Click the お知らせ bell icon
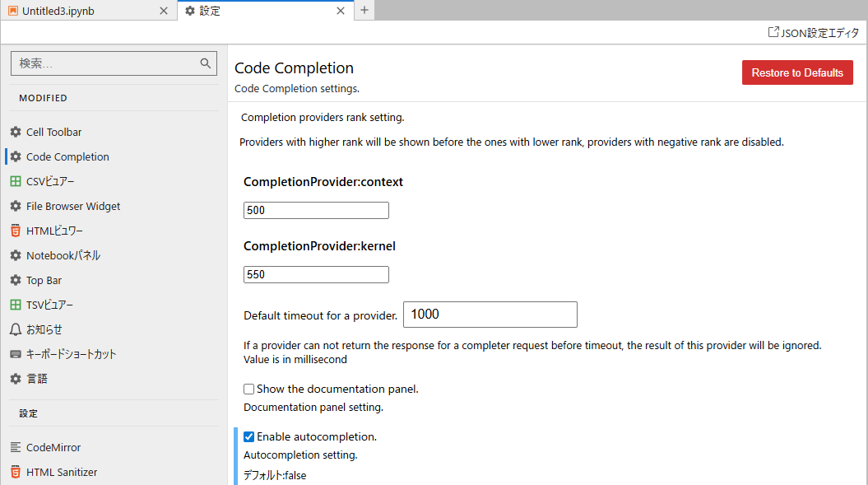This screenshot has width=868, height=485. click(x=15, y=329)
